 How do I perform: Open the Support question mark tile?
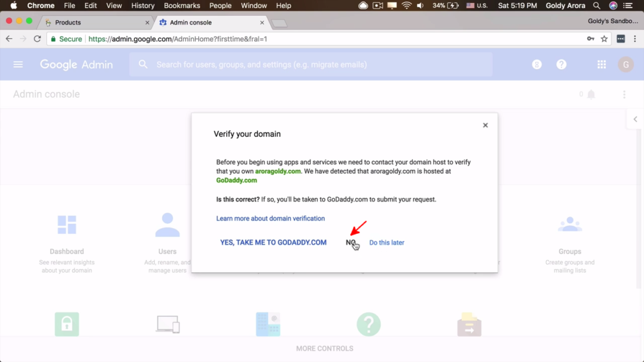pos(369,324)
